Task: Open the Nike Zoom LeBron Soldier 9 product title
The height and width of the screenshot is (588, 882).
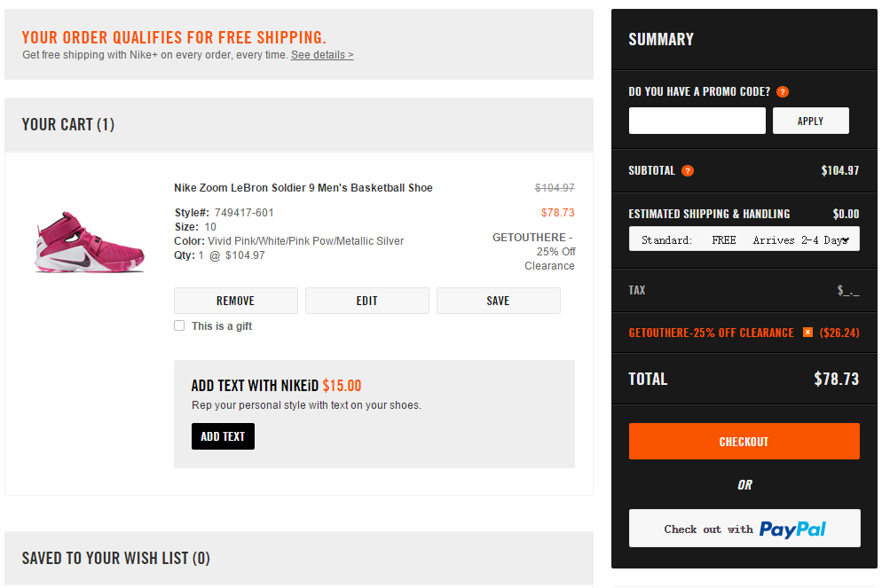Action: coord(303,188)
